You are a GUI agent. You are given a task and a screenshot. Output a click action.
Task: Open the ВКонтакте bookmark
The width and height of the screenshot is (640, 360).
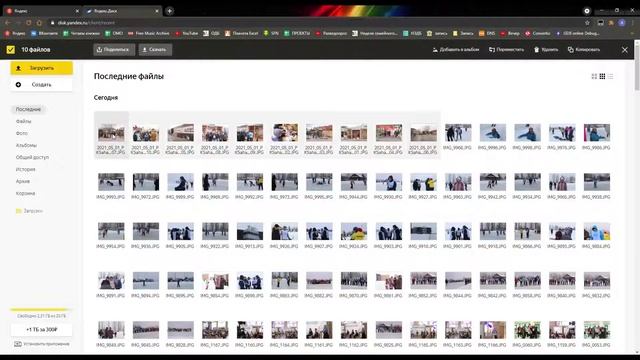click(x=45, y=33)
